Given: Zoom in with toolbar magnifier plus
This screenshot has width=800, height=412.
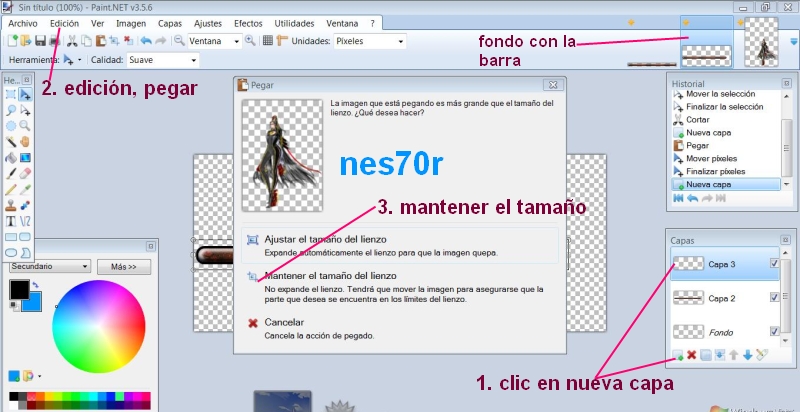Looking at the screenshot, I should coord(250,41).
